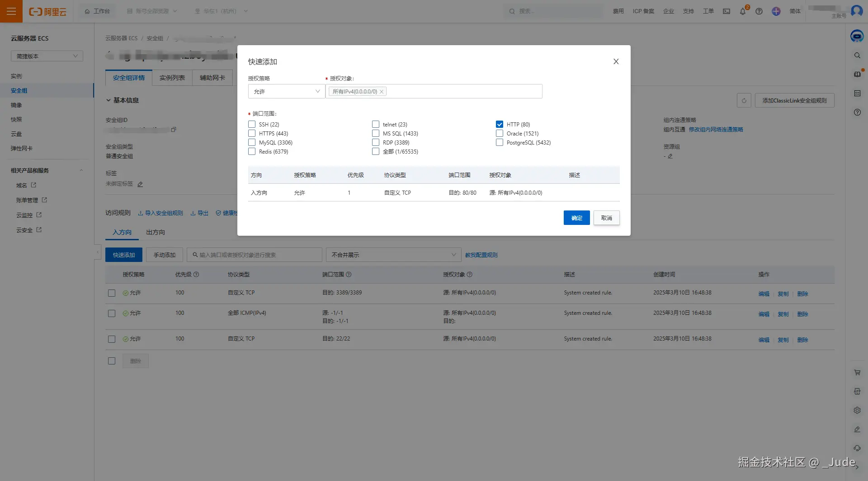Screen dimensions: 868x481
Task: Focus the top bar search box
Action: pyautogui.click(x=553, y=11)
